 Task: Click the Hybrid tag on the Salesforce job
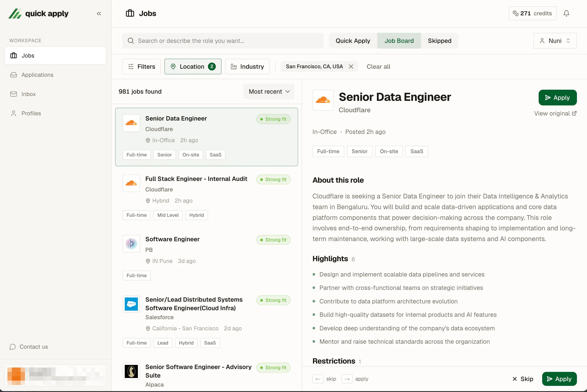click(x=186, y=343)
